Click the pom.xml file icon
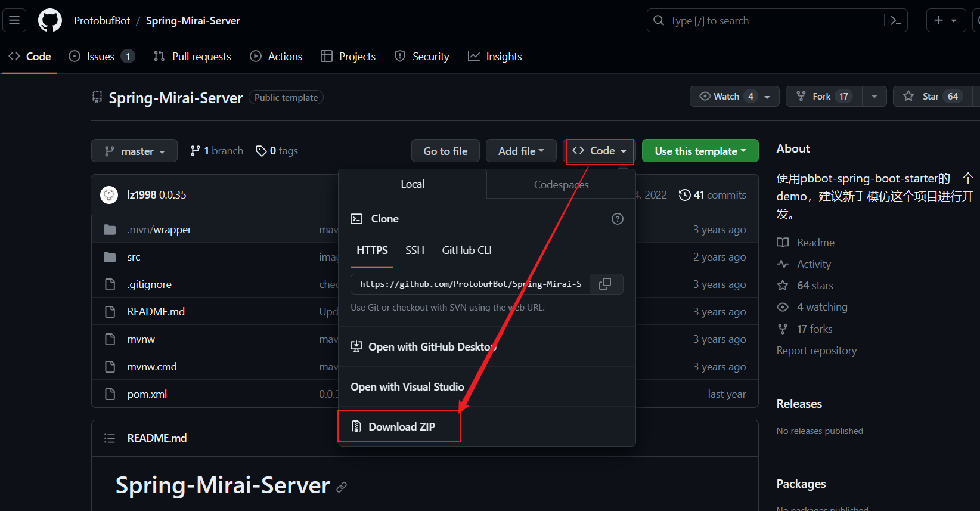 click(110, 394)
